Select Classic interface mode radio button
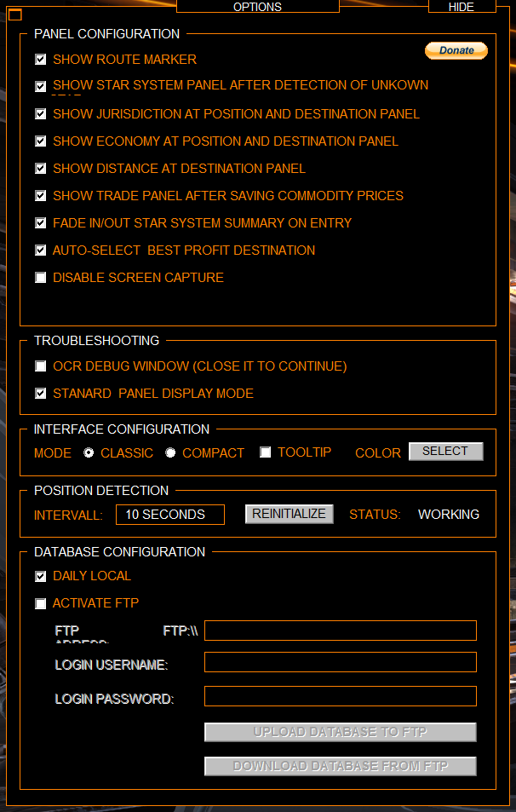This screenshot has height=812, width=516. click(x=89, y=452)
